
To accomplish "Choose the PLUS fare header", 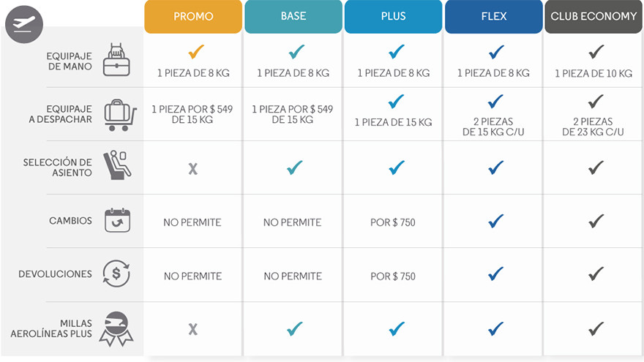I will [x=393, y=17].
